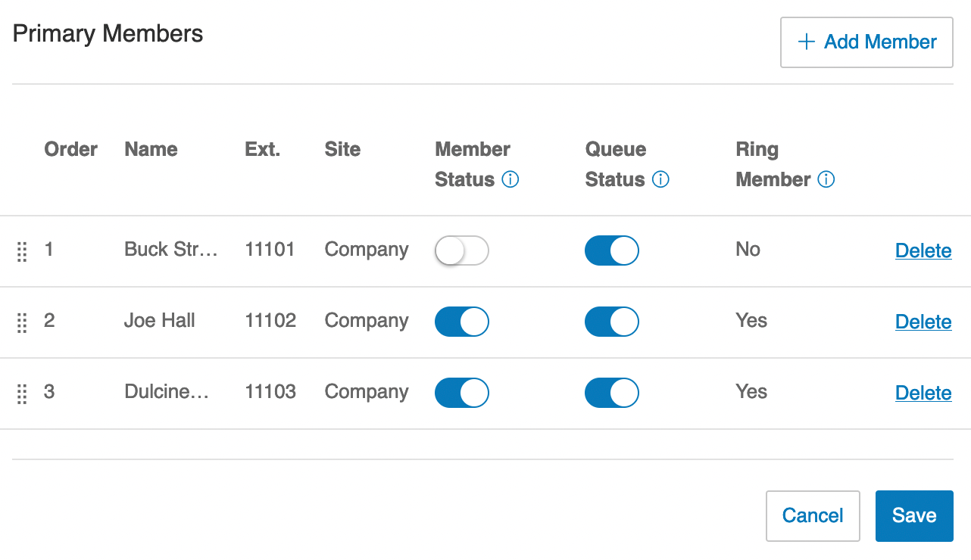Disable Queue Status for Dulcine
Screen dimensions: 971x560
(612, 394)
